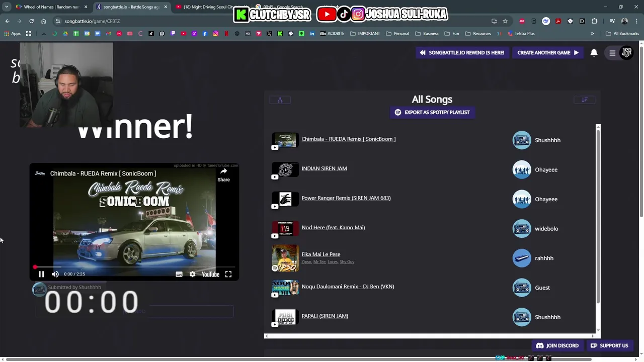Open the ACIDBITE bookmark
Image resolution: width=644 pixels, height=362 pixels.
tap(332, 33)
